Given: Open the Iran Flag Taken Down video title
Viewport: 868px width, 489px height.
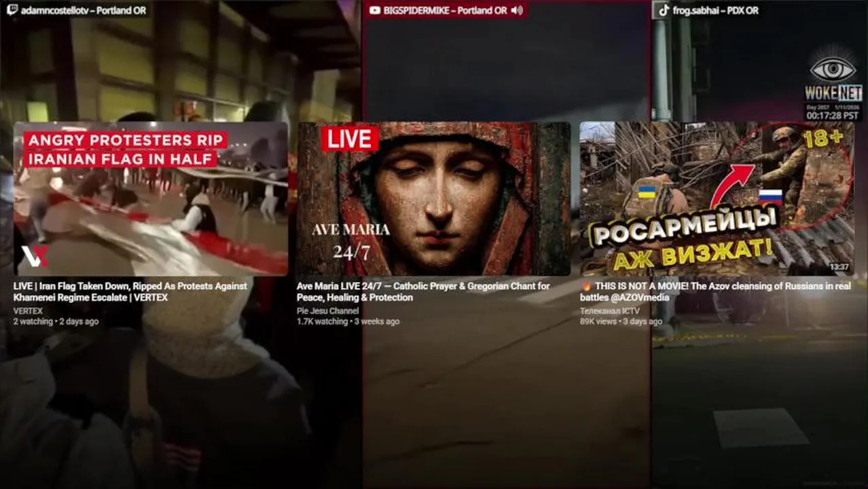Looking at the screenshot, I should click(x=130, y=292).
